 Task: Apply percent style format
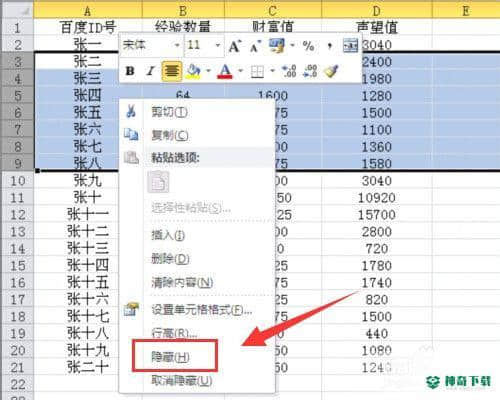(x=308, y=46)
